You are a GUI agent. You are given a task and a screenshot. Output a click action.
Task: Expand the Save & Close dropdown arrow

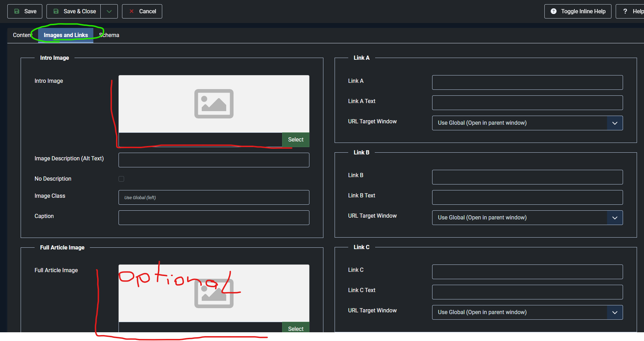(109, 12)
